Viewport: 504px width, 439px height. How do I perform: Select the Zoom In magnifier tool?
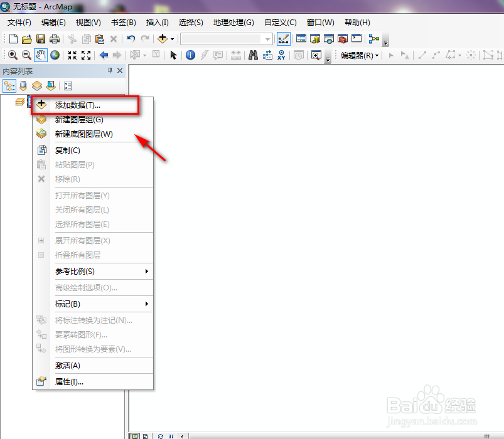[x=13, y=55]
